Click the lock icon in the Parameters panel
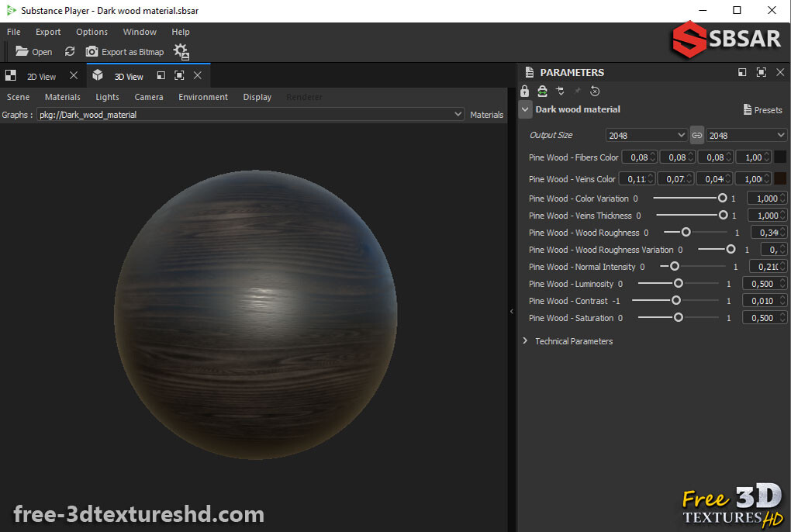The image size is (791, 532). (524, 91)
